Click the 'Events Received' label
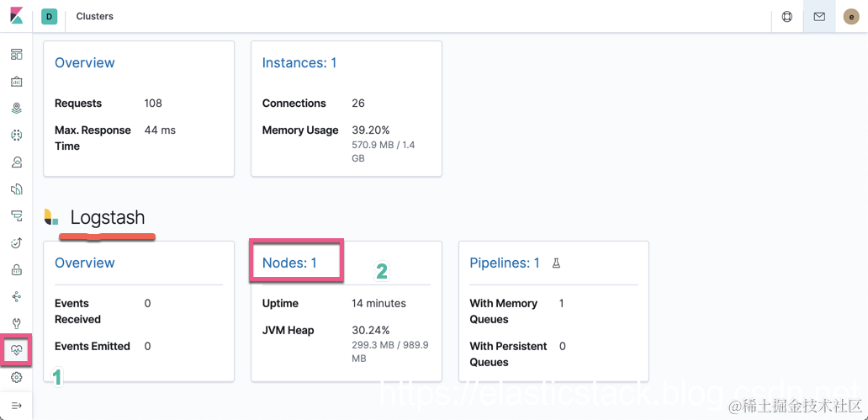868x420 pixels. pyautogui.click(x=77, y=311)
